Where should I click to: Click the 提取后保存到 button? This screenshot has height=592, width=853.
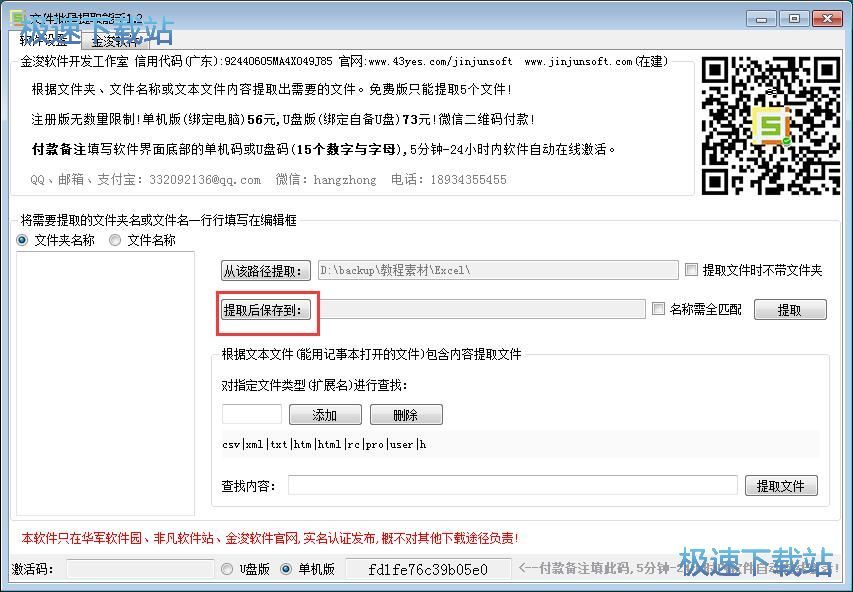(x=265, y=310)
